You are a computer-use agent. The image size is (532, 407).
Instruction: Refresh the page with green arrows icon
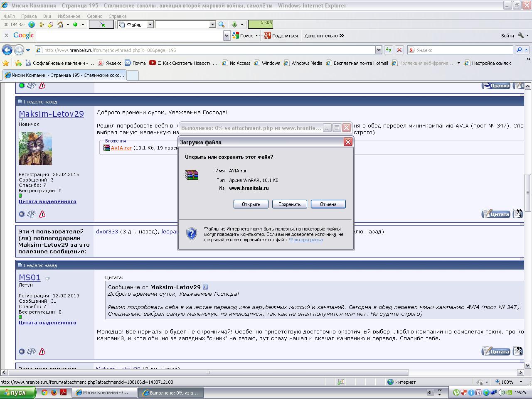click(389, 50)
